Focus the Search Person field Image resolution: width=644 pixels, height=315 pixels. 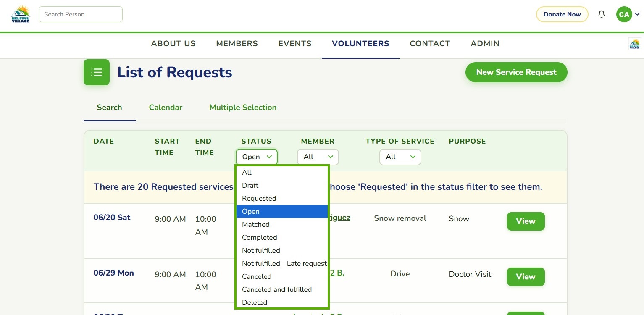pyautogui.click(x=81, y=14)
